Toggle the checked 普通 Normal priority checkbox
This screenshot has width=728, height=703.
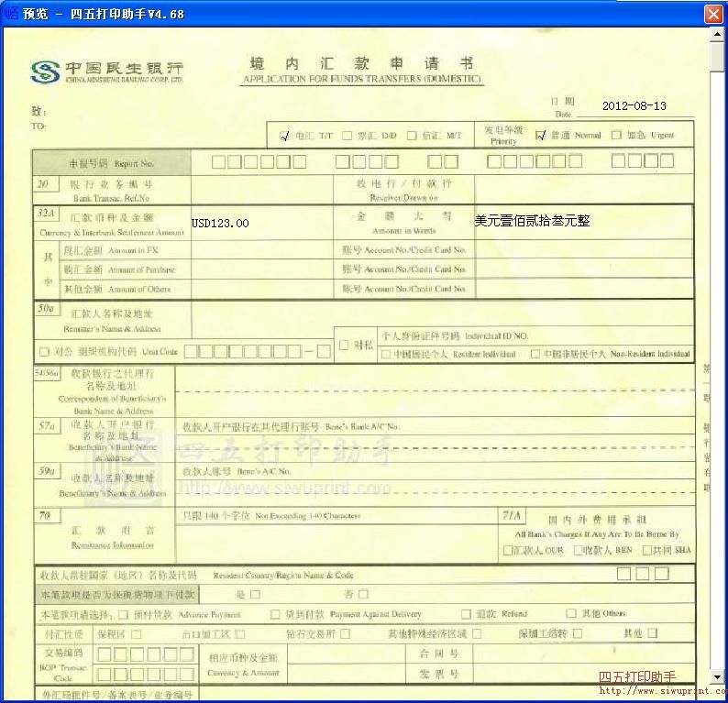(x=540, y=135)
